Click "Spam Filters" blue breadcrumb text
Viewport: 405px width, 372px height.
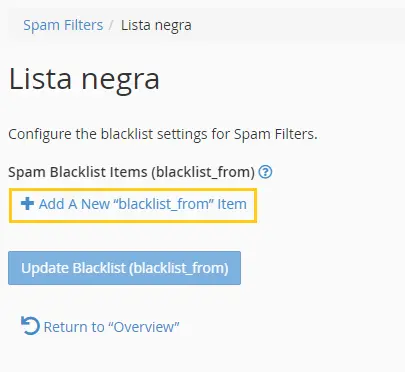(x=63, y=25)
